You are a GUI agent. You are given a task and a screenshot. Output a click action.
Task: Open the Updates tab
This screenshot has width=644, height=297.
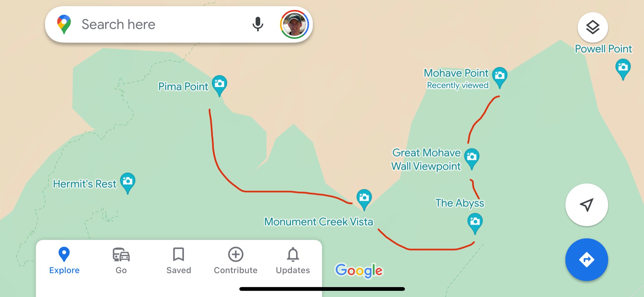tap(293, 261)
